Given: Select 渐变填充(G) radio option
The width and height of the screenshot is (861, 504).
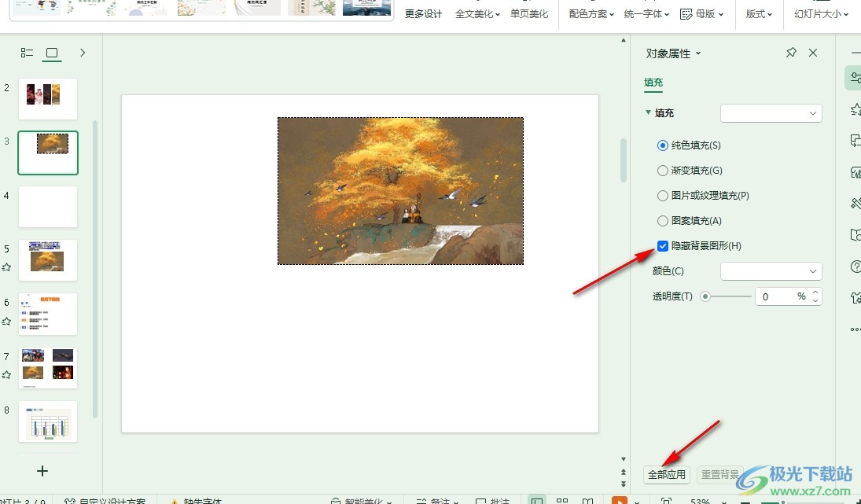Looking at the screenshot, I should [663, 171].
